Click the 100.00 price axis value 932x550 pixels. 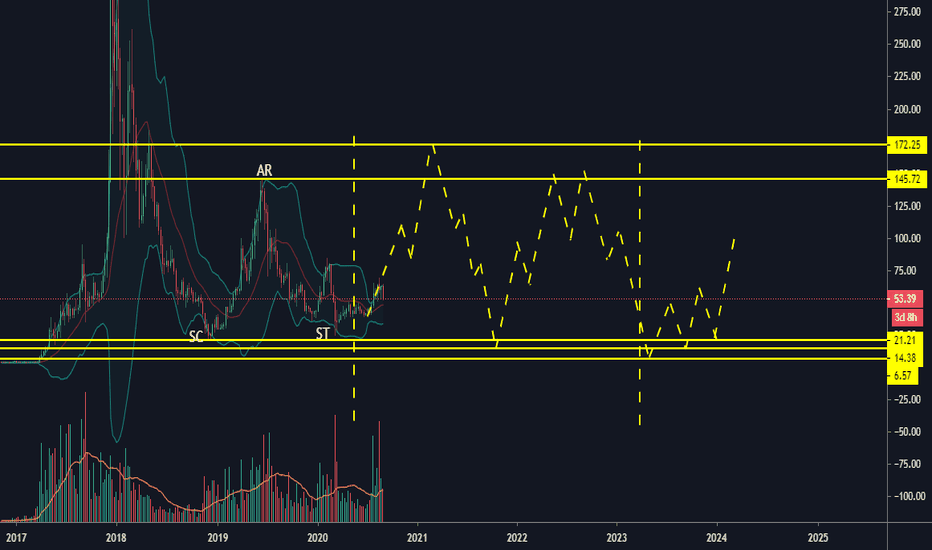pyautogui.click(x=907, y=238)
